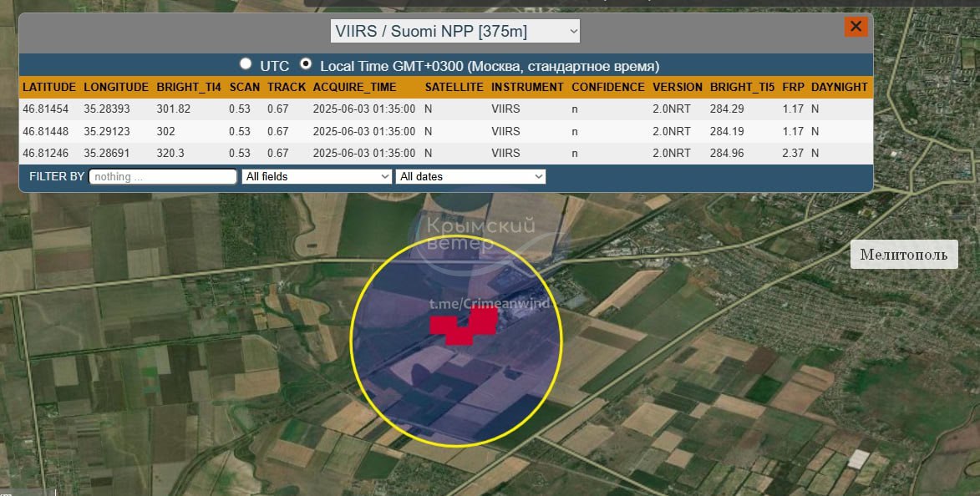
Task: Select the Local Time GMT+0300 radio button
Action: (306, 63)
